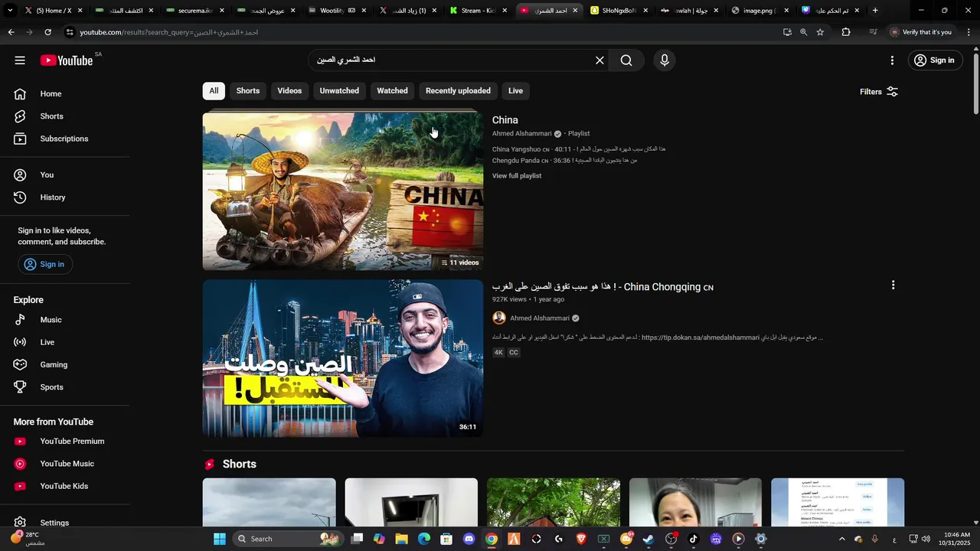Open the Filters panel
980x551 pixels.
(x=879, y=92)
